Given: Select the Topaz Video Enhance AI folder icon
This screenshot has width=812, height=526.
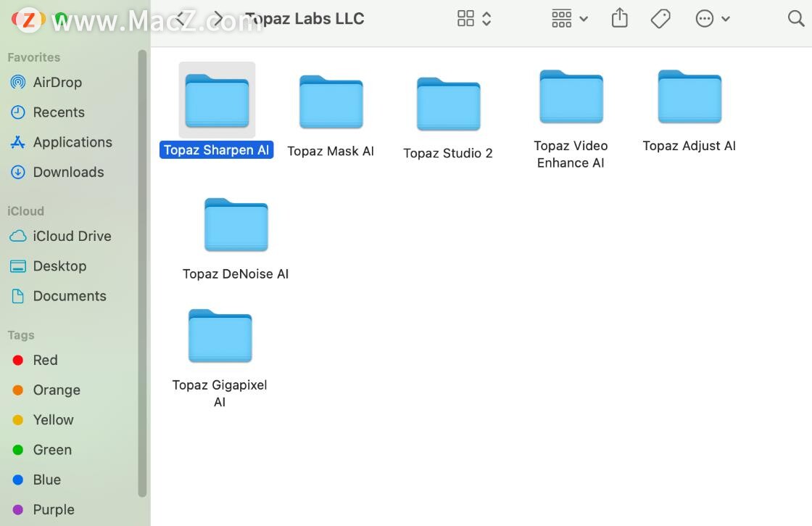Looking at the screenshot, I should point(571,96).
